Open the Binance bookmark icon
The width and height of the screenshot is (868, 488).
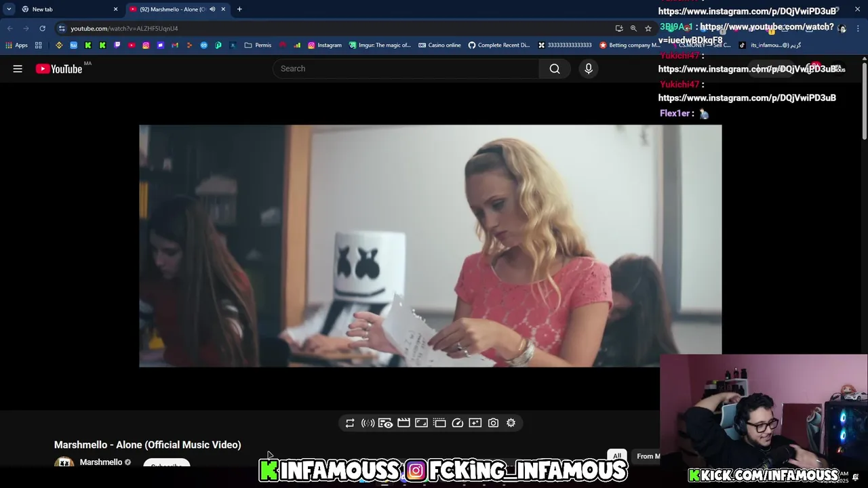coord(59,45)
